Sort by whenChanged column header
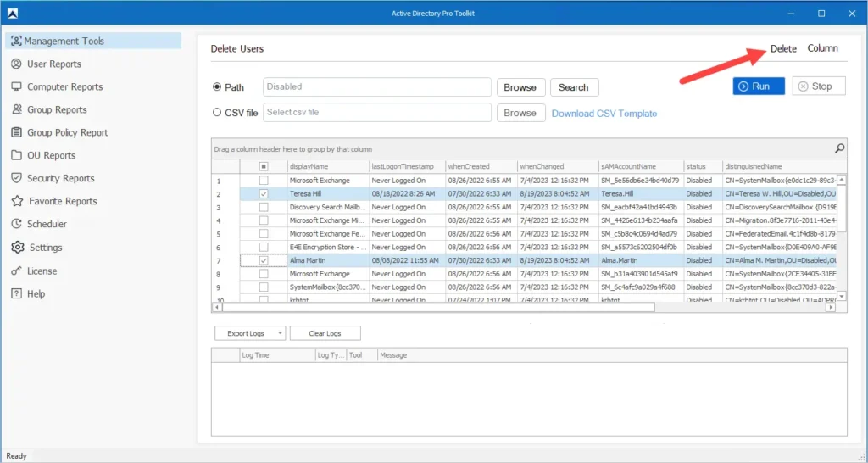 tap(558, 166)
